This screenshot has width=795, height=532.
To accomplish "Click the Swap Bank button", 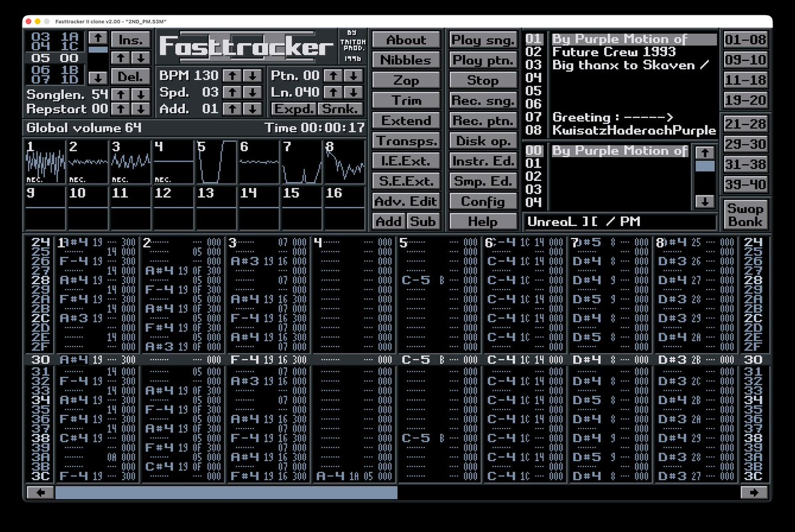I will point(745,214).
